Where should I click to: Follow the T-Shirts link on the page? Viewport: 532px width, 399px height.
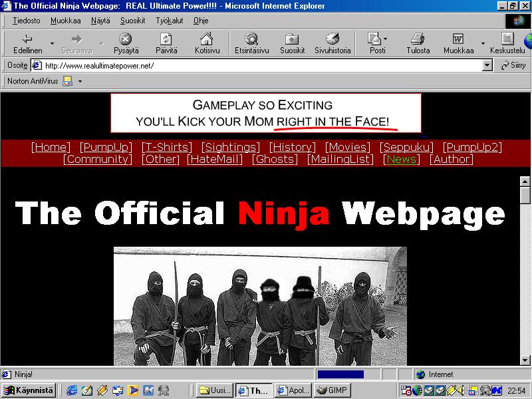point(167,147)
